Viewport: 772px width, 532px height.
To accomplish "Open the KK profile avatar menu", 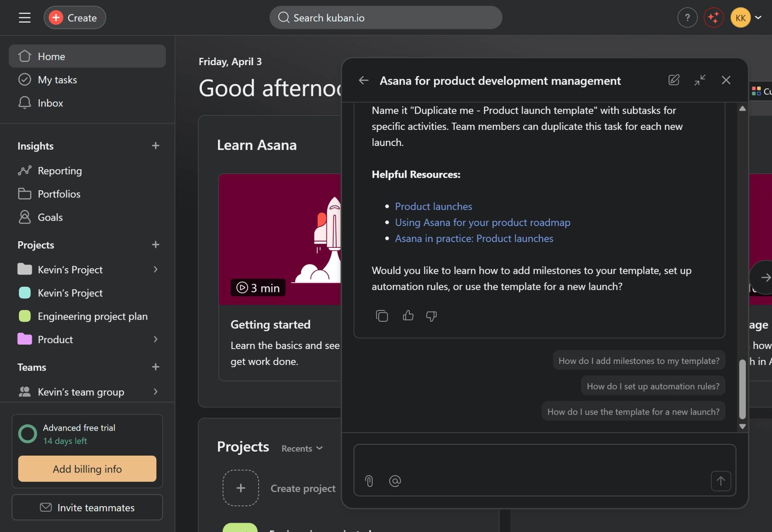I will [x=740, y=18].
